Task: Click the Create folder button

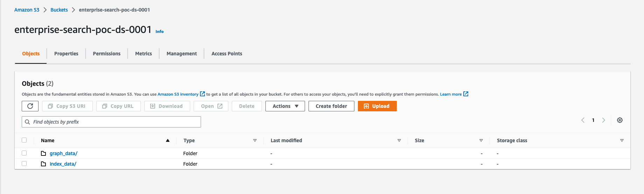Action: point(331,106)
